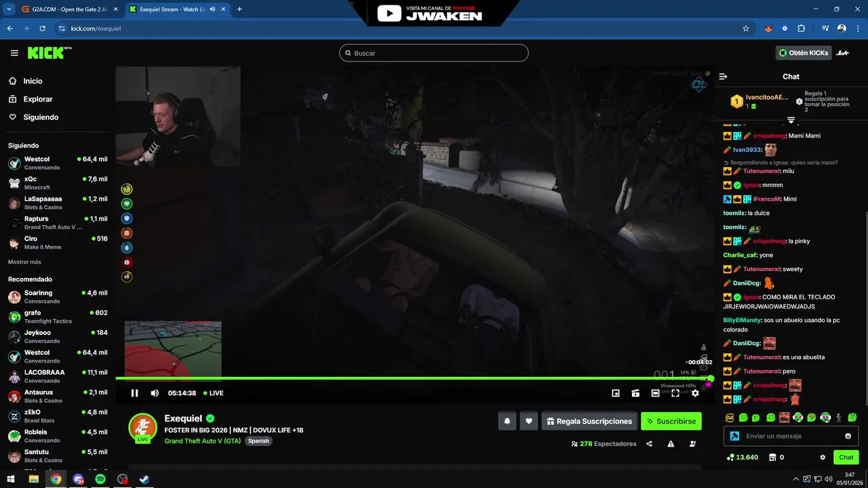The height and width of the screenshot is (488, 868).
Task: Open the user profile menu
Action: click(842, 53)
